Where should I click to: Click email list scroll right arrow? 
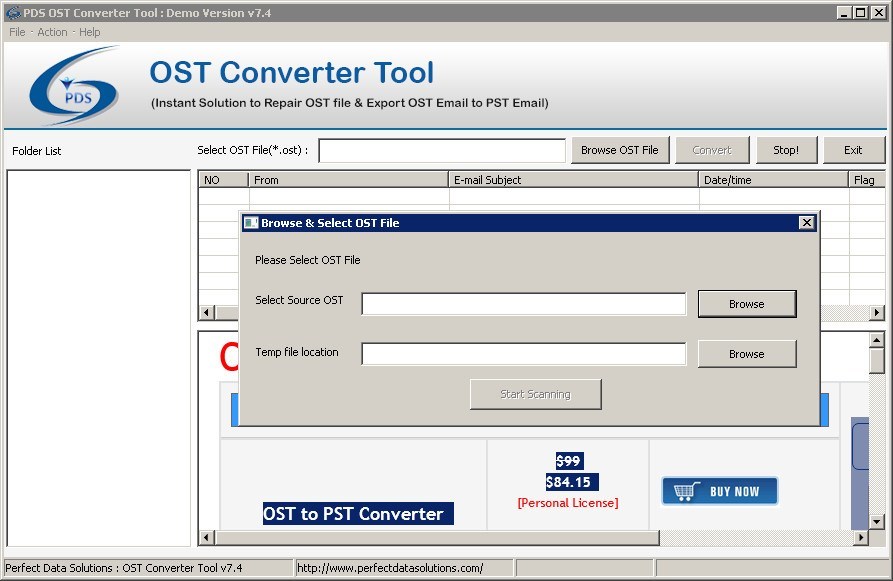click(877, 313)
